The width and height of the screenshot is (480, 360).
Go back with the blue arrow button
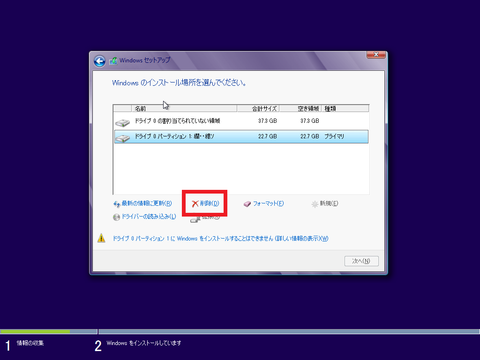coord(99,61)
